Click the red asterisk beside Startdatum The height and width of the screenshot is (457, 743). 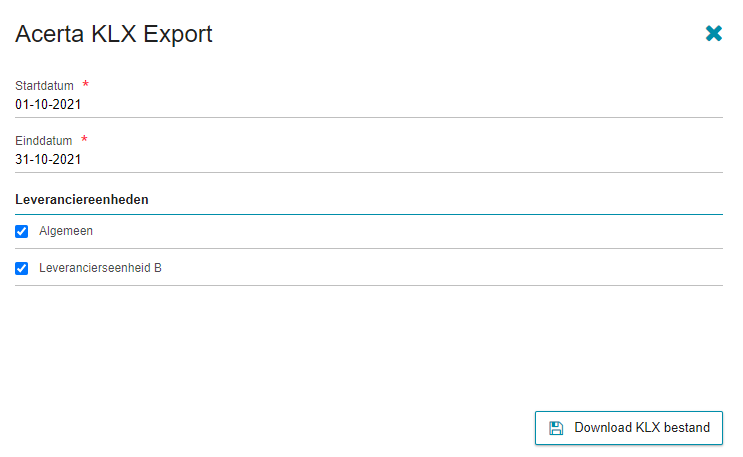coord(85,84)
